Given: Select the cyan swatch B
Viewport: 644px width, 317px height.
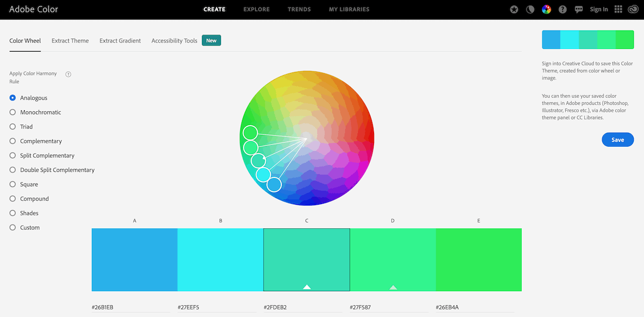Looking at the screenshot, I should 221,260.
